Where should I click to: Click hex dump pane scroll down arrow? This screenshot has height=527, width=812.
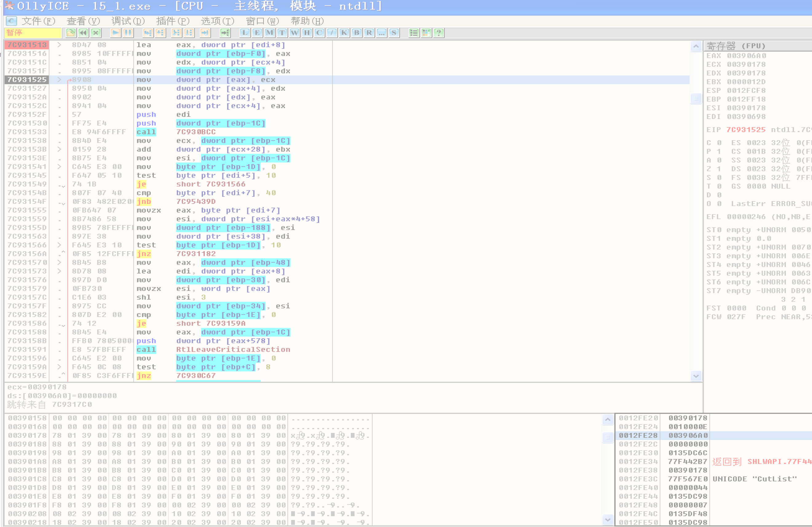pos(608,520)
